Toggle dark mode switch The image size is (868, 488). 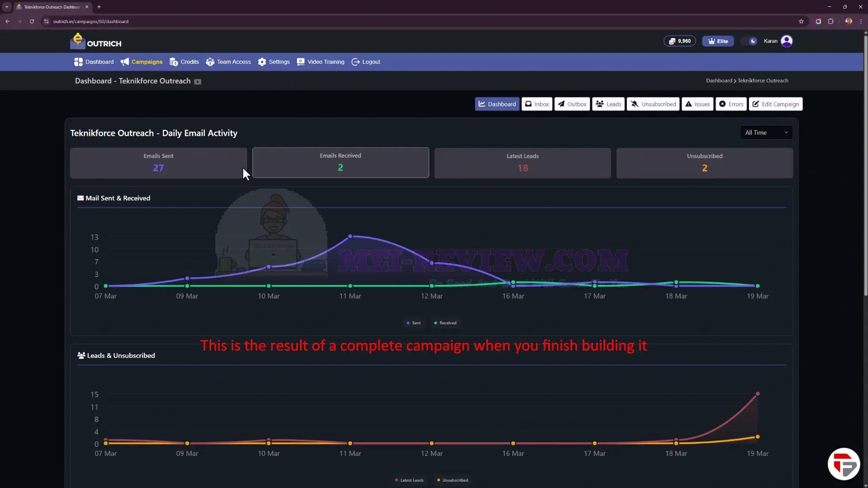(749, 41)
